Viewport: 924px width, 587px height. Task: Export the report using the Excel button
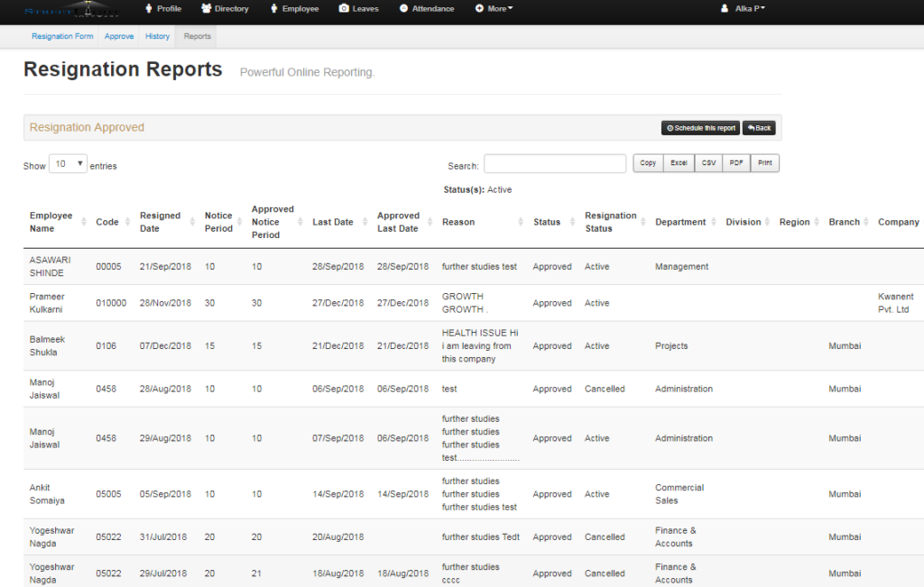(x=678, y=162)
